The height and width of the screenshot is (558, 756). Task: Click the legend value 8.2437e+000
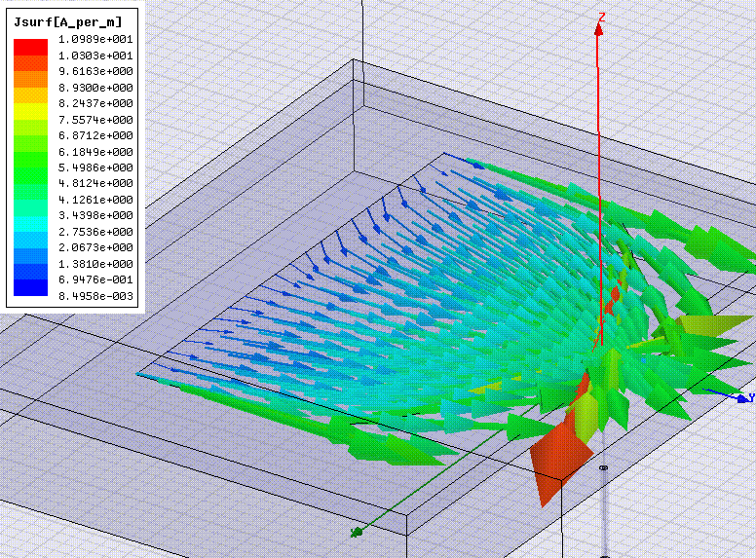click(x=95, y=103)
